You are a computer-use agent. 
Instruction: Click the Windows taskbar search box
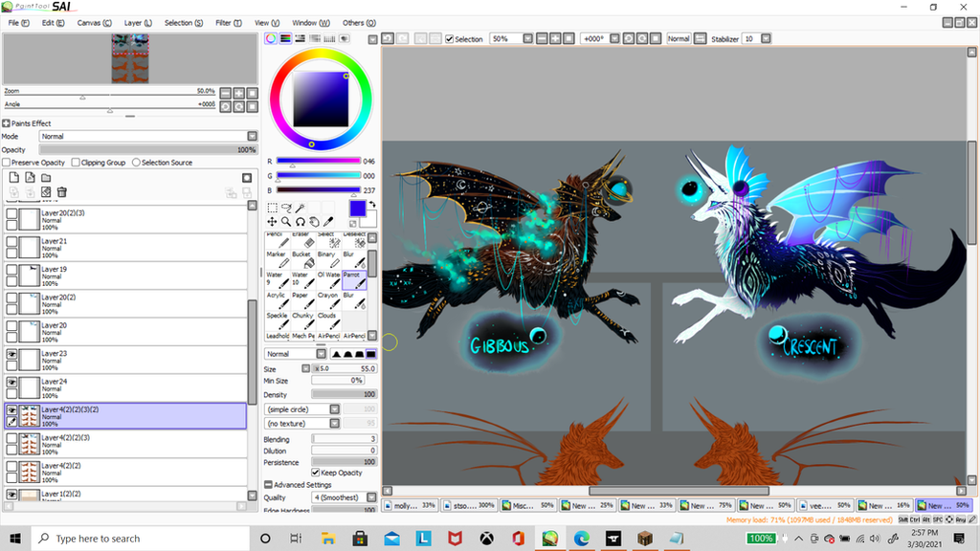(x=141, y=539)
